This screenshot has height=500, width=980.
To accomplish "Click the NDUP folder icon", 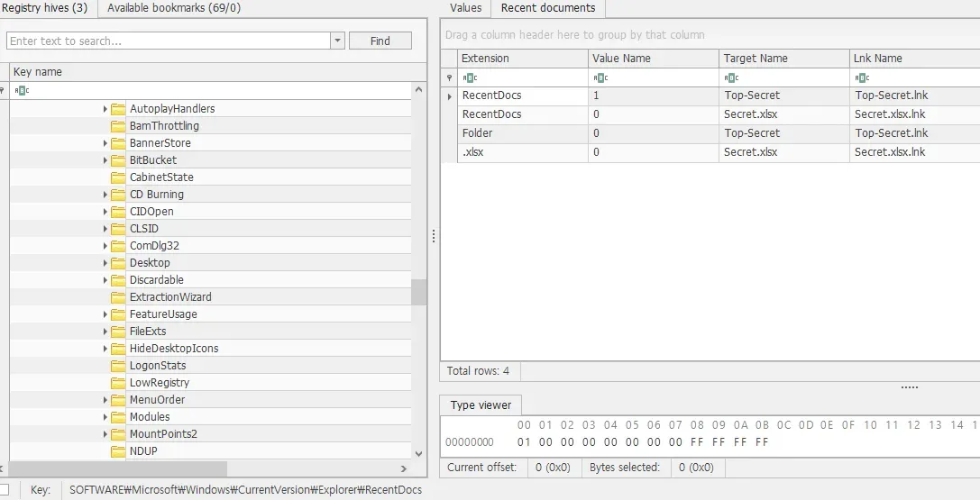I will pyautogui.click(x=118, y=451).
